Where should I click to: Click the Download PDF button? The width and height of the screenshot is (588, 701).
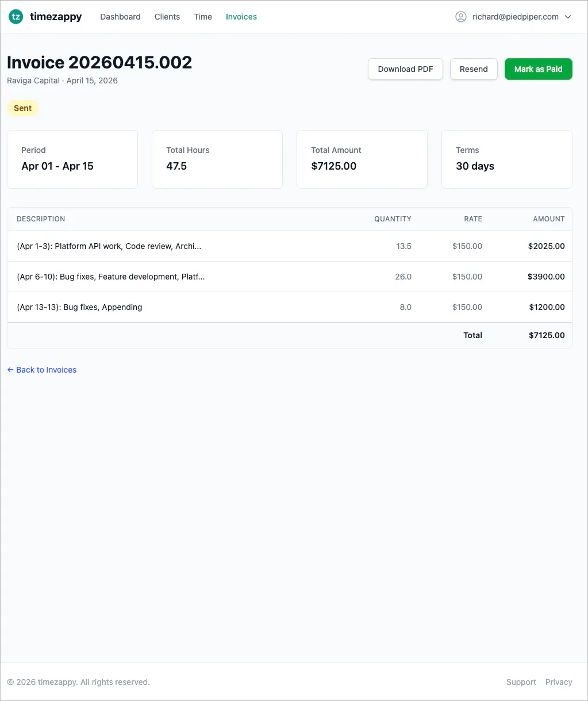pos(405,69)
